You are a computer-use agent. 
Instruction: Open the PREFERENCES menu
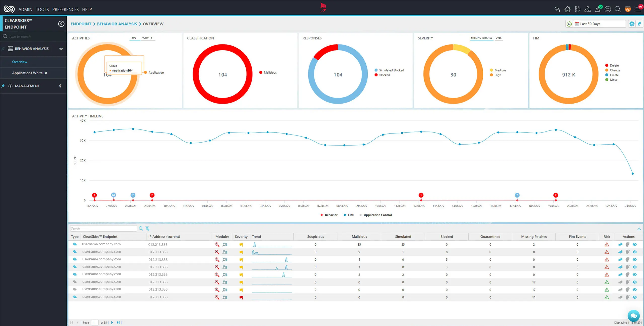coord(65,9)
